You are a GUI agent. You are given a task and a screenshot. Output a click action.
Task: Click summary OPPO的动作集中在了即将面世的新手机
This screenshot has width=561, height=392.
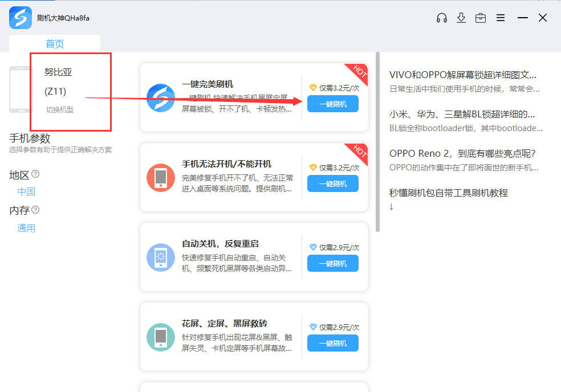pos(464,168)
